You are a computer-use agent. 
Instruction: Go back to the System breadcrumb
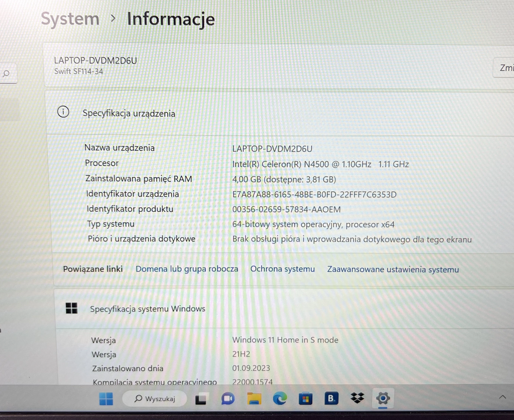[x=70, y=19]
